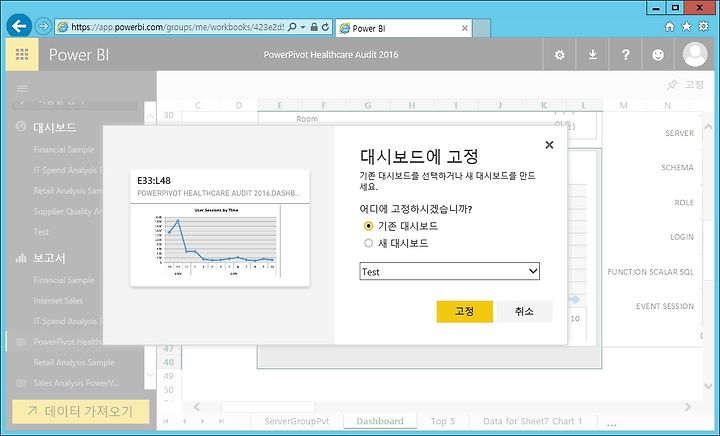Click the horizontal scrollbar left arrow
The height and width of the screenshot is (436, 720).
tap(197, 407)
